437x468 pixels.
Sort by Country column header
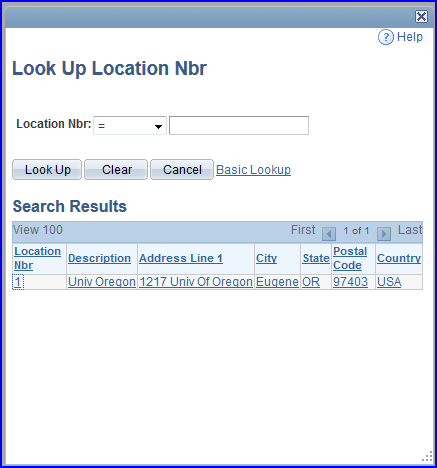click(x=399, y=258)
